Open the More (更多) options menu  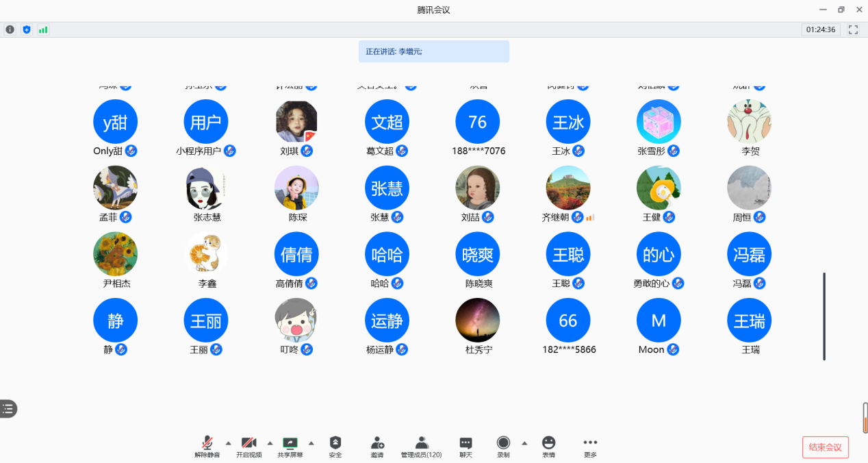click(x=590, y=447)
